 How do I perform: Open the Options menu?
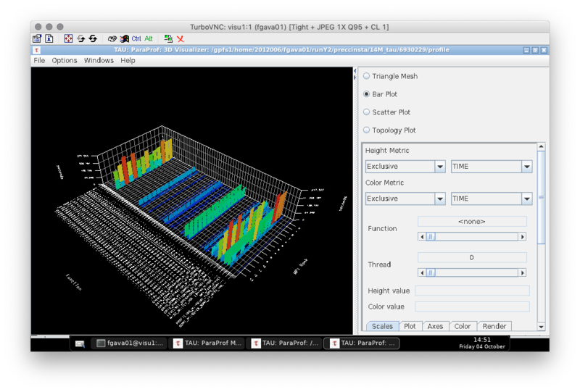[x=64, y=60]
